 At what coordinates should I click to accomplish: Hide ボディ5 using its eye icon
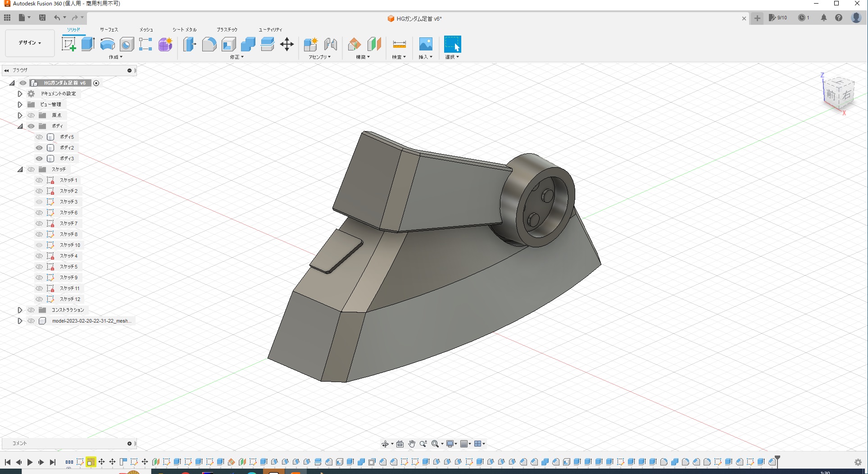[39, 137]
